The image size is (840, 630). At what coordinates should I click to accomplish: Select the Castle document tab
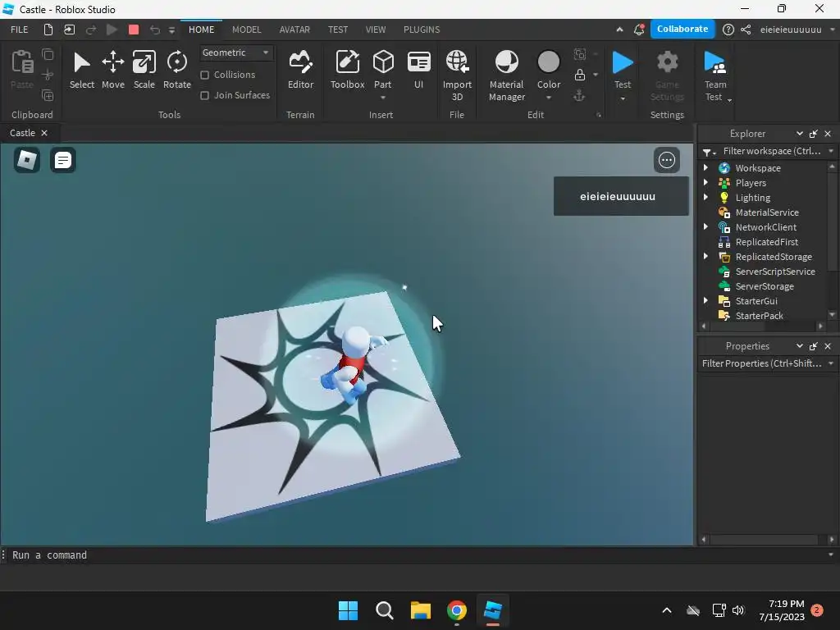point(22,133)
